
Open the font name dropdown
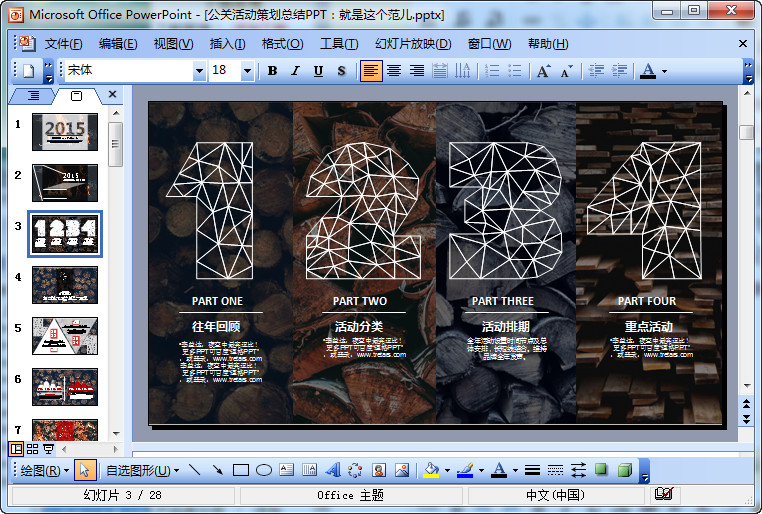point(199,71)
